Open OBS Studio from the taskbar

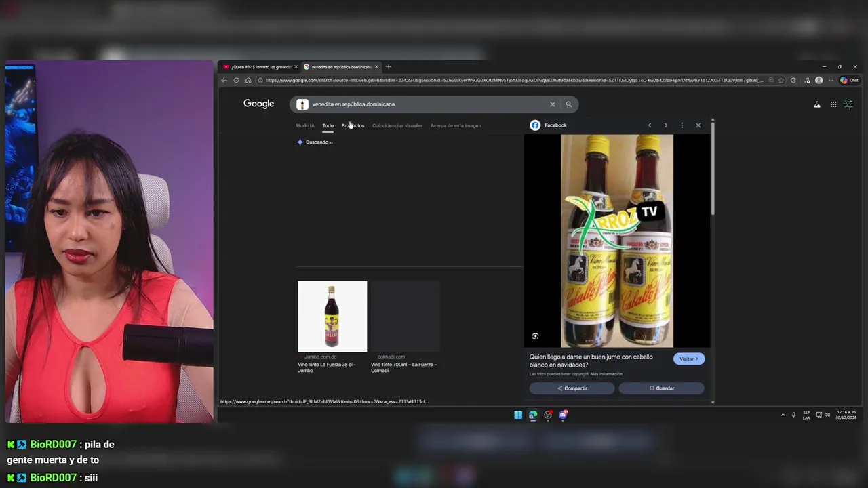coord(548,415)
